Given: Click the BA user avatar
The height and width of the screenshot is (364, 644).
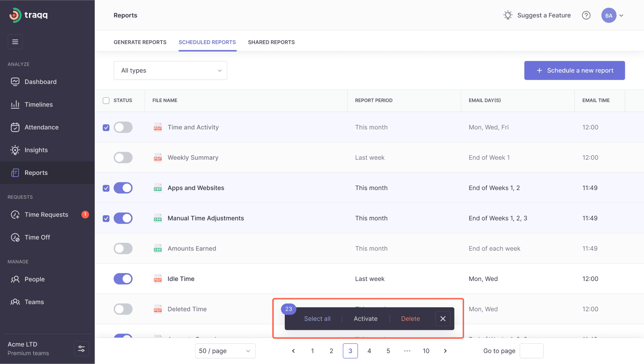Looking at the screenshot, I should pos(609,16).
